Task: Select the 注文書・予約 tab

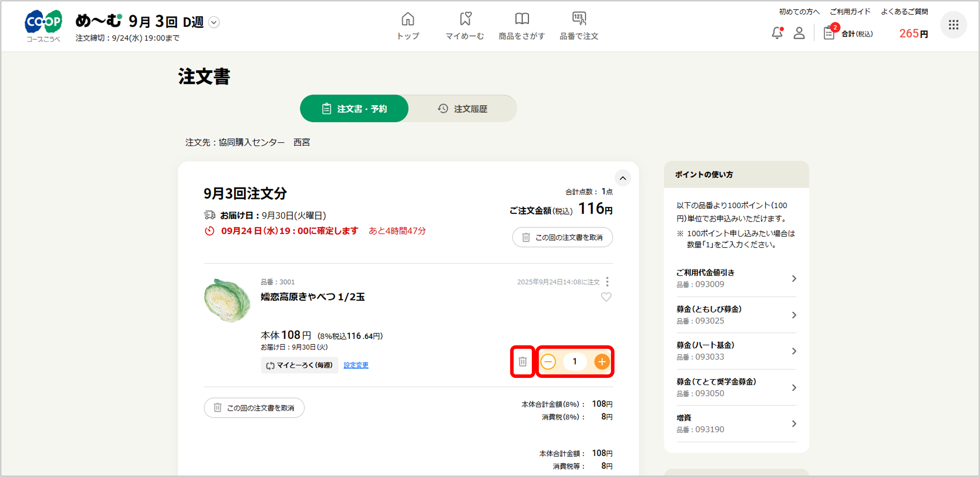Action: (x=354, y=109)
